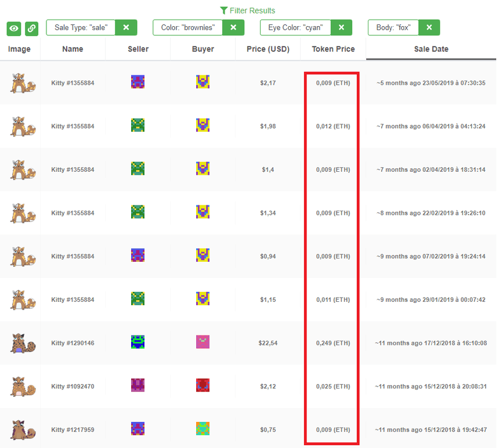Click Kitty #1217959 cat thumbnail
The image size is (499, 448).
[x=20, y=430]
